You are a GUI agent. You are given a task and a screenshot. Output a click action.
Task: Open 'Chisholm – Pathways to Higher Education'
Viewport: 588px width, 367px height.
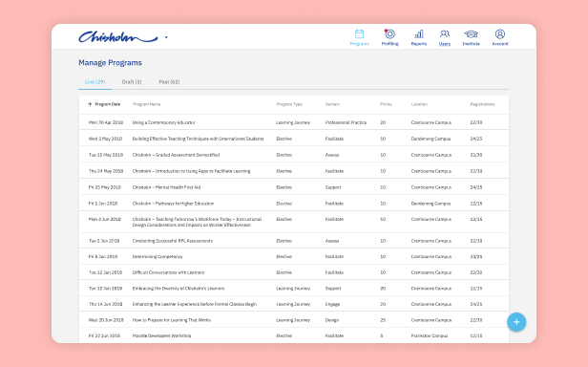[173, 204]
